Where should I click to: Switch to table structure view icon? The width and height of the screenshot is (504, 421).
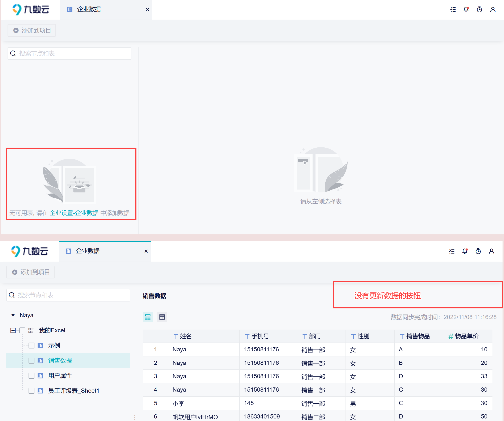point(162,317)
